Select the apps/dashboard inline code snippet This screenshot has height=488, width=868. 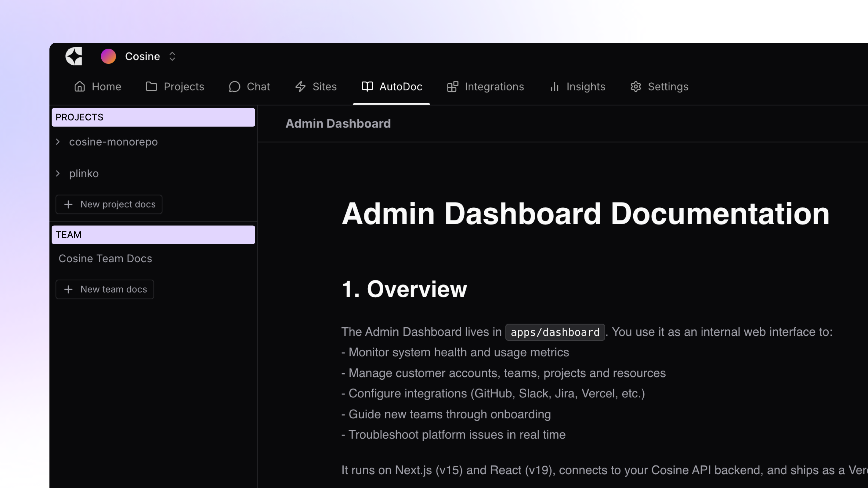[555, 332]
